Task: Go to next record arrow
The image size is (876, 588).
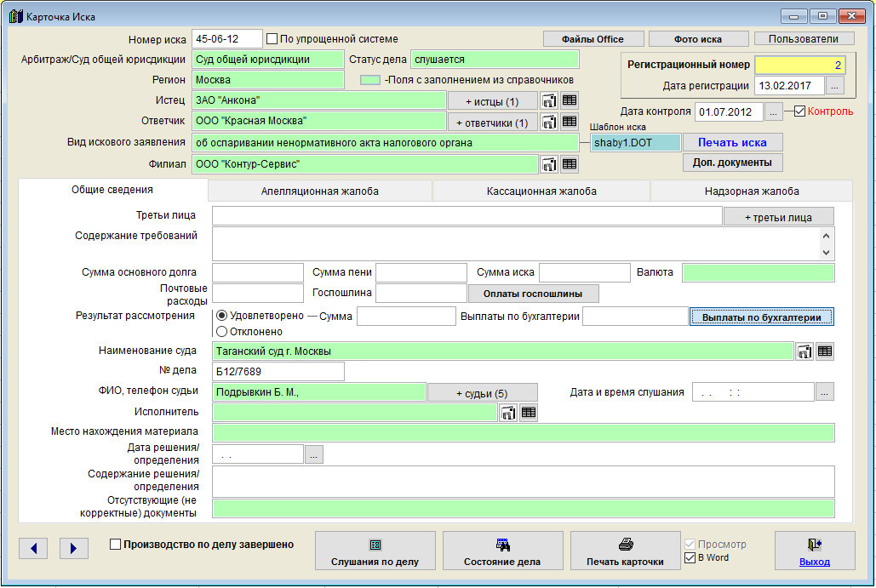Action: click(74, 549)
